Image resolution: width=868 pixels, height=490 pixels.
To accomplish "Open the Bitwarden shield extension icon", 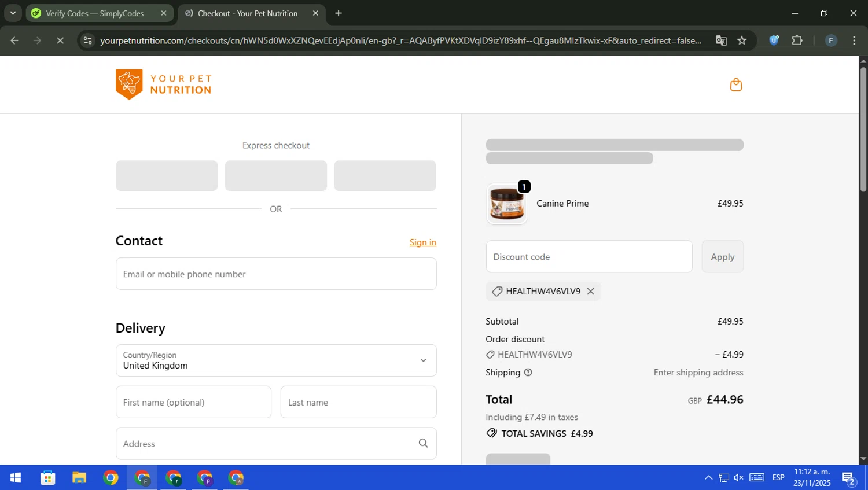I will click(x=774, y=40).
